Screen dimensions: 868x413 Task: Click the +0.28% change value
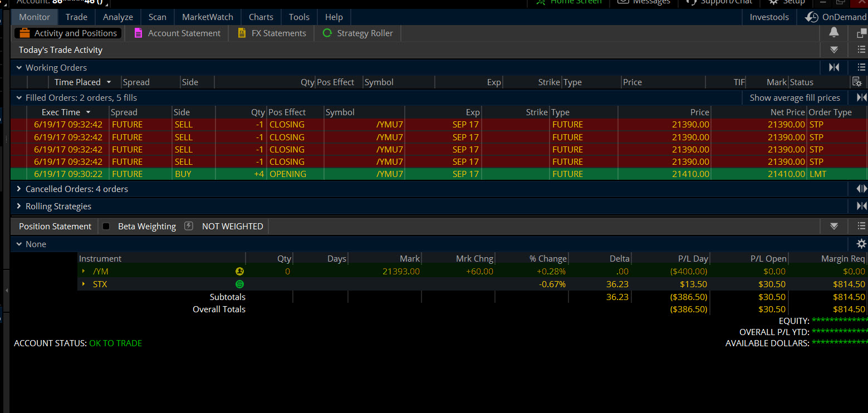tap(551, 272)
